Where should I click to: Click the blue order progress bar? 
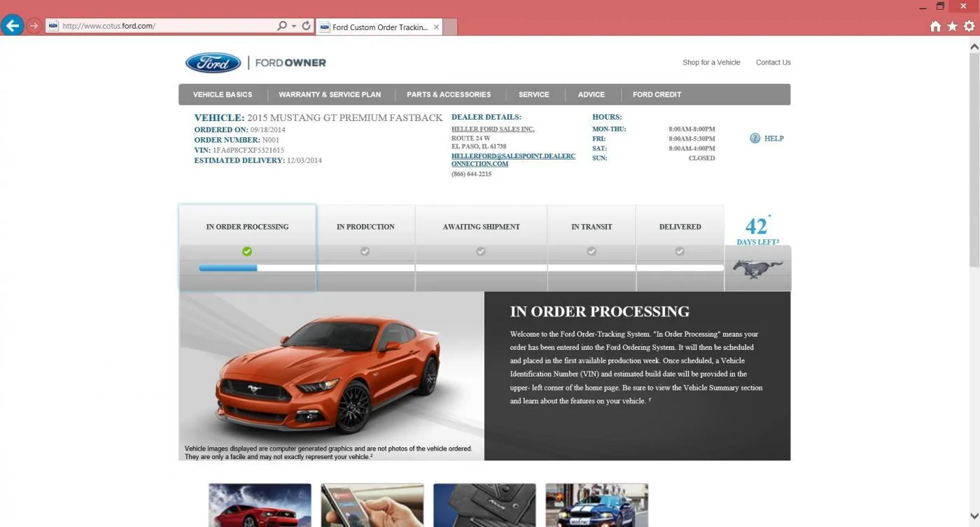(x=228, y=267)
